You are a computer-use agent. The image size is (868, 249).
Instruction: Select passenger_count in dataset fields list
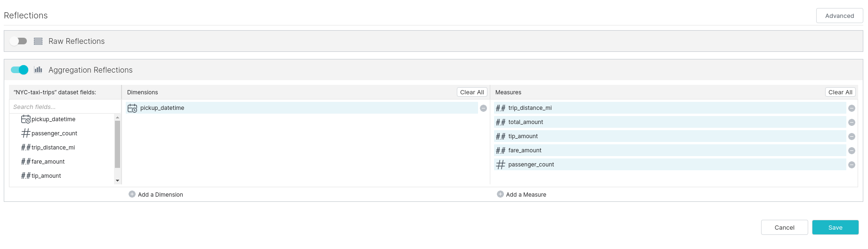pyautogui.click(x=54, y=133)
